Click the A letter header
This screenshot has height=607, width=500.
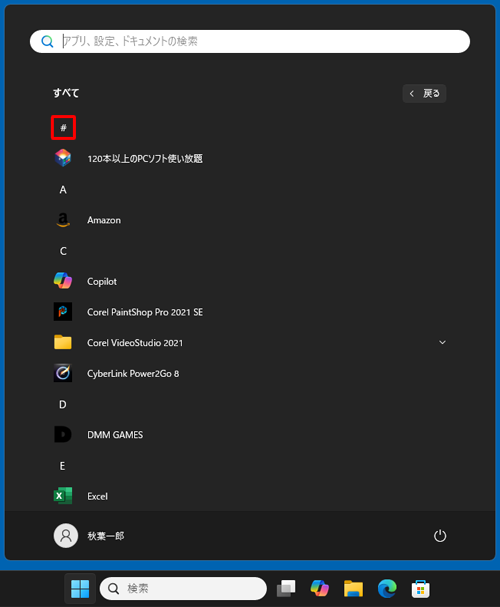[63, 190]
